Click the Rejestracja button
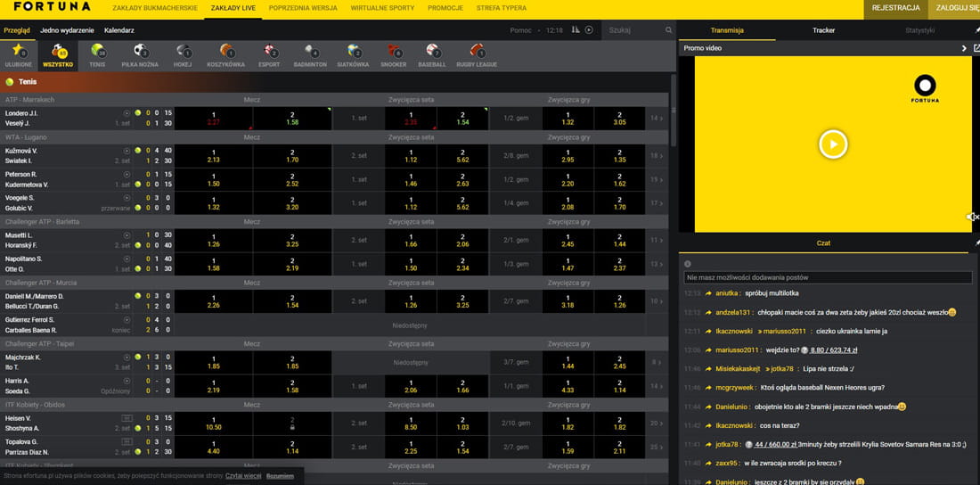Screen dimensions: 980x485 (x=895, y=8)
